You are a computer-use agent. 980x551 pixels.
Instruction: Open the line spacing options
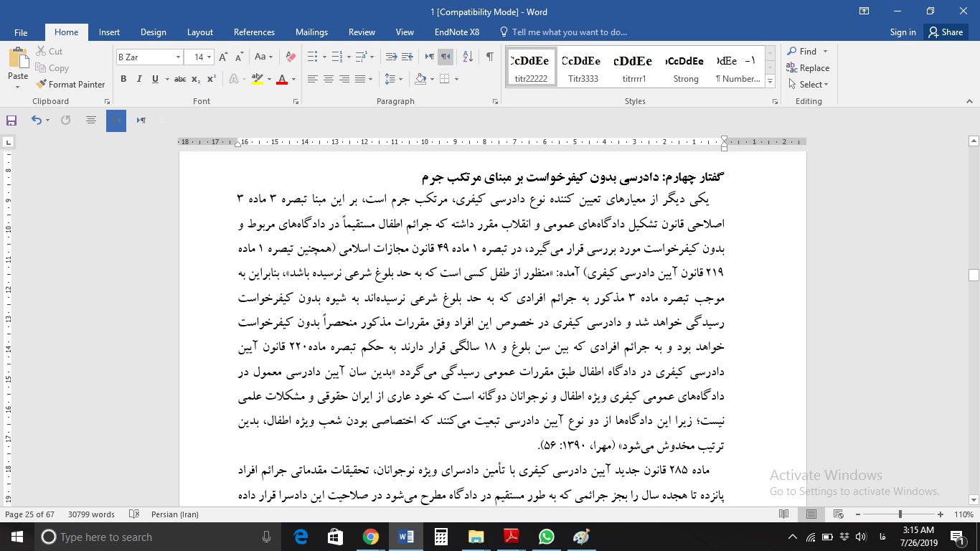tap(393, 79)
